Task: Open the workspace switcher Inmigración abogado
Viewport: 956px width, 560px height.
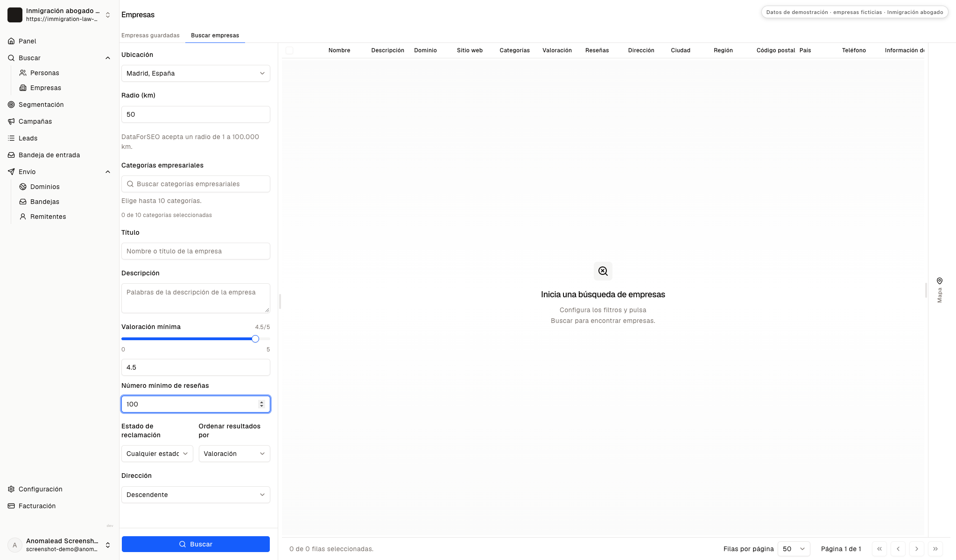Action: (59, 15)
